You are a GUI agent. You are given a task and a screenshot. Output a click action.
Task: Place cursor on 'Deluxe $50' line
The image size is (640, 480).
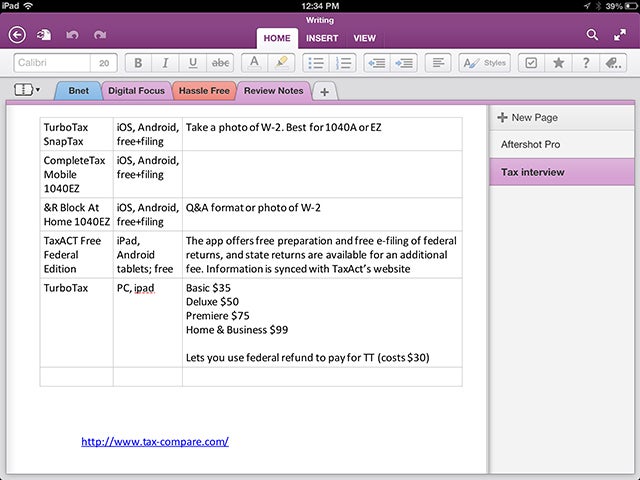[x=212, y=302]
